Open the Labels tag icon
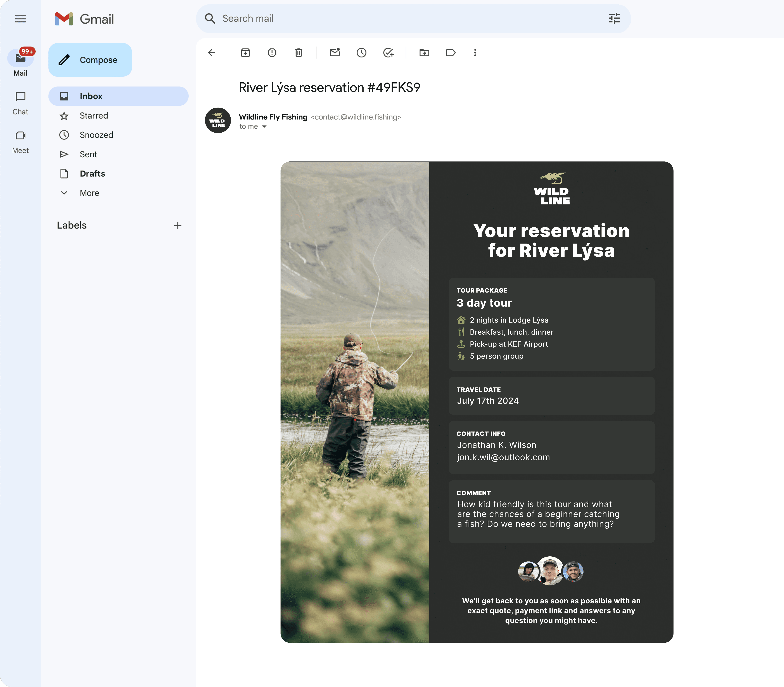 click(x=451, y=52)
